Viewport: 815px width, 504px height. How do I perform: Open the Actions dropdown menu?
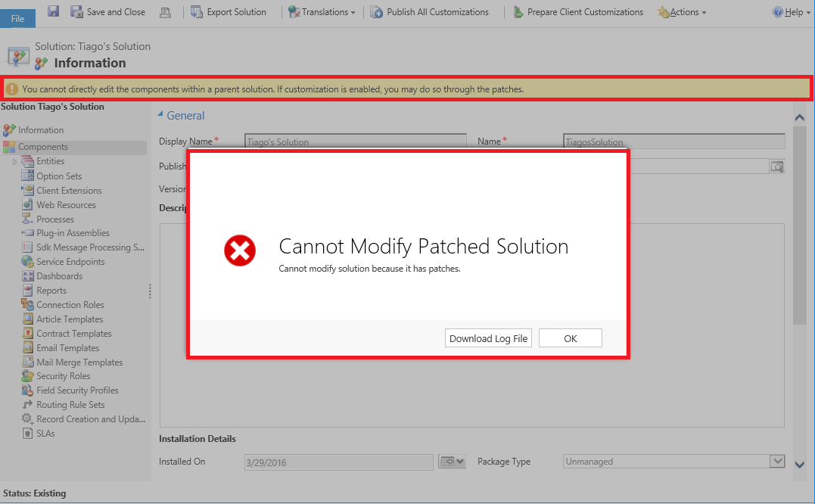pyautogui.click(x=682, y=12)
